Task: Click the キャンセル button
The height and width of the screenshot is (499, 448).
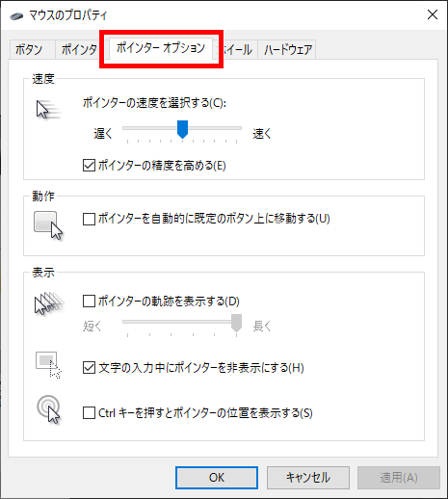Action: [308, 478]
